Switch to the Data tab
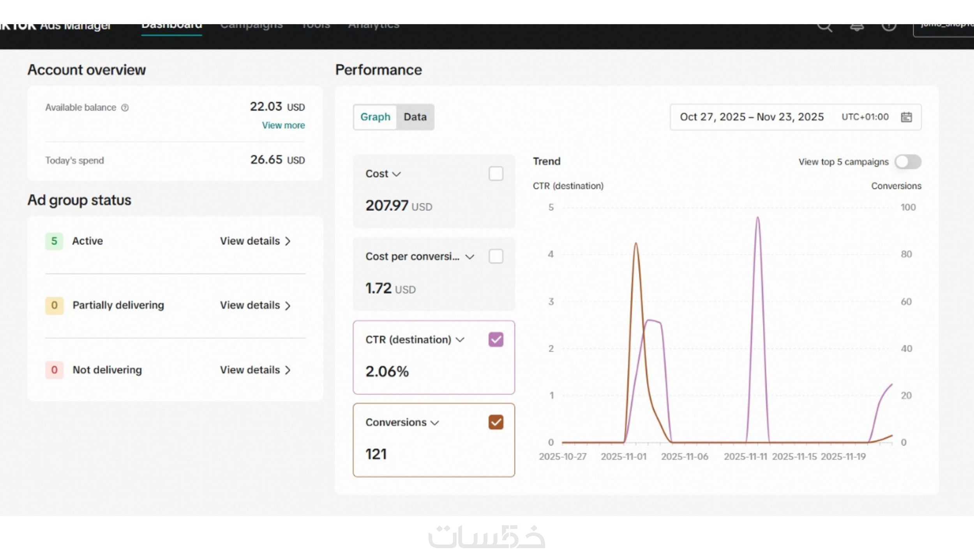The width and height of the screenshot is (974, 560). coord(415,117)
